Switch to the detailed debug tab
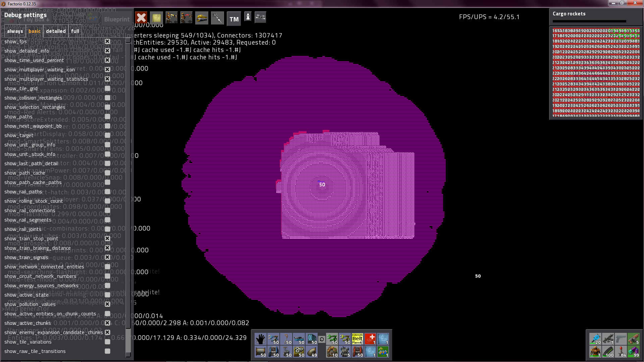The width and height of the screenshot is (644, 362). point(56,31)
